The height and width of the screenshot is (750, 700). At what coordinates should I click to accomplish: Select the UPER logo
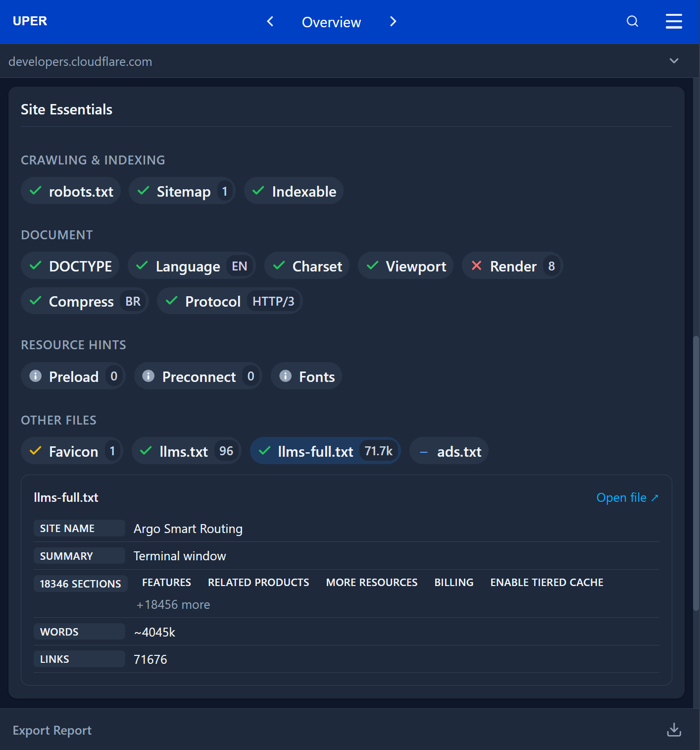tap(30, 21)
